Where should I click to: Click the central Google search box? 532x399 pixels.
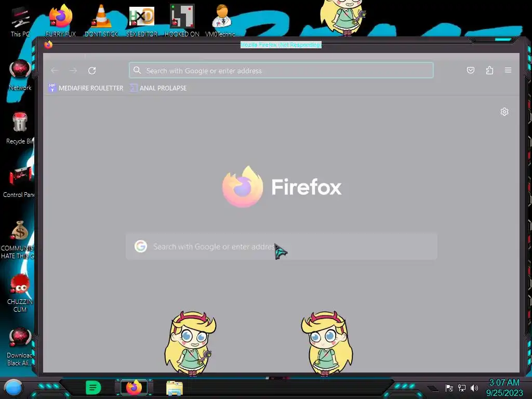[281, 246]
